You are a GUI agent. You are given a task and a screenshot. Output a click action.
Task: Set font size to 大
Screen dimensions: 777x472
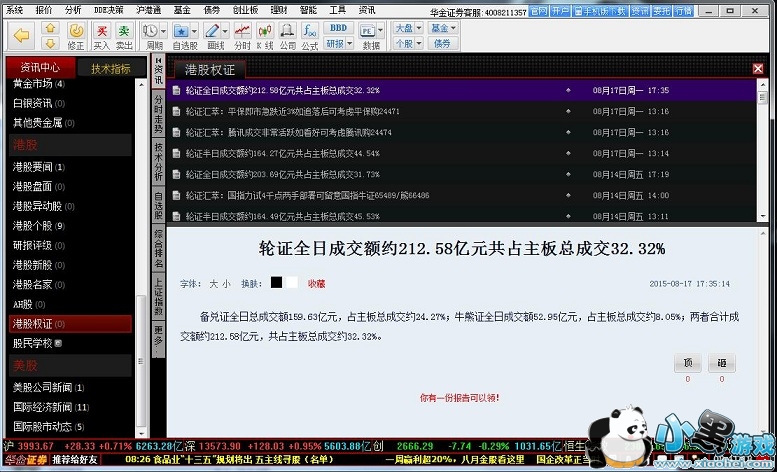point(214,284)
